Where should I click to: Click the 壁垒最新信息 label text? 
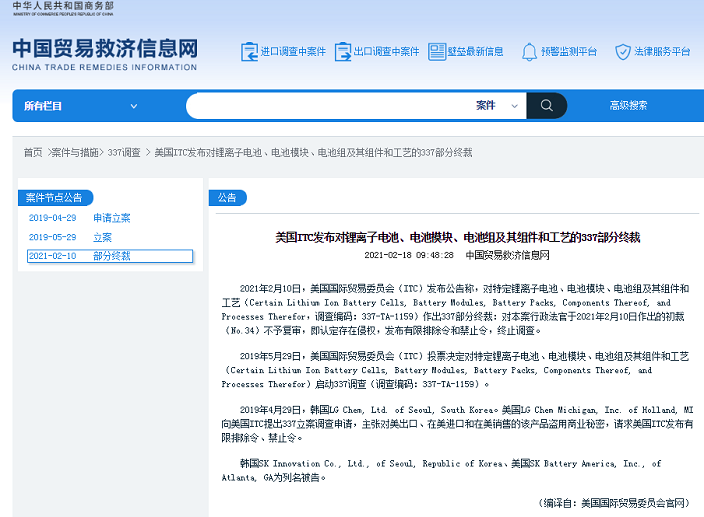[475, 52]
